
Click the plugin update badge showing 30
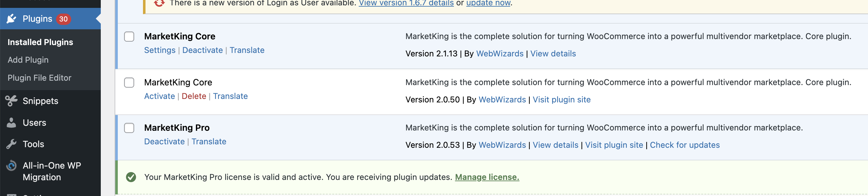point(63,19)
